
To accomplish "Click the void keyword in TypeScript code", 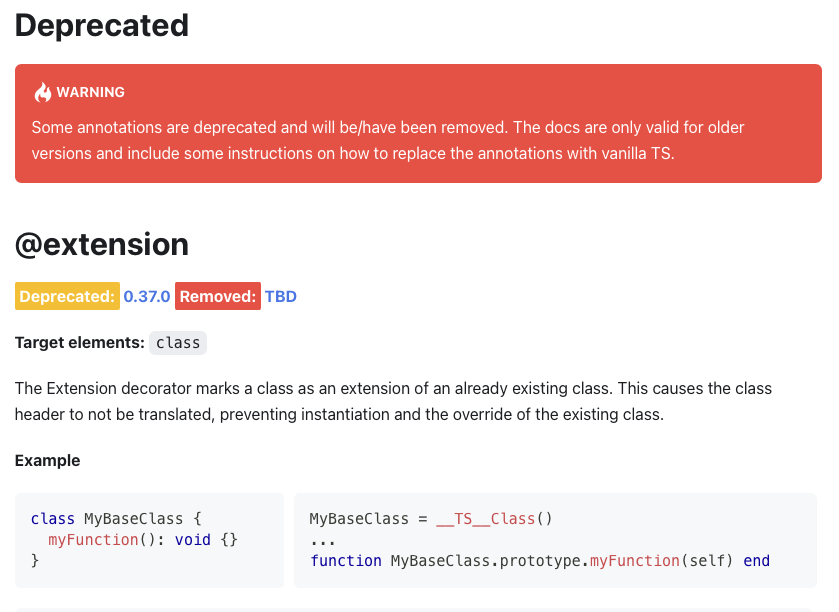I will [193, 540].
